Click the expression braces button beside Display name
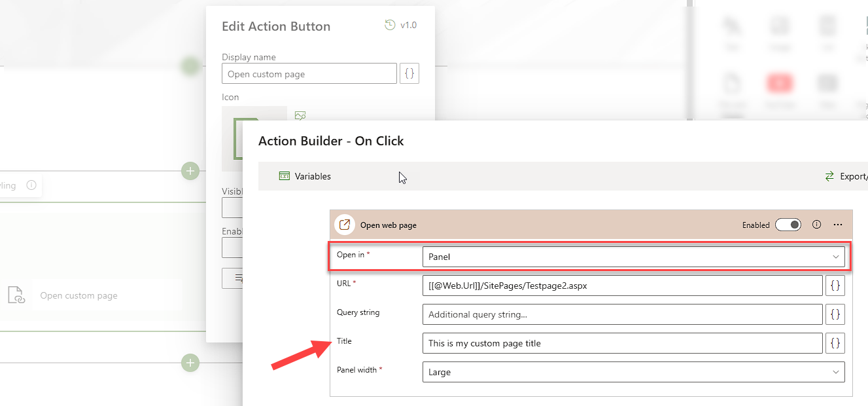The height and width of the screenshot is (406, 868). [x=409, y=74]
